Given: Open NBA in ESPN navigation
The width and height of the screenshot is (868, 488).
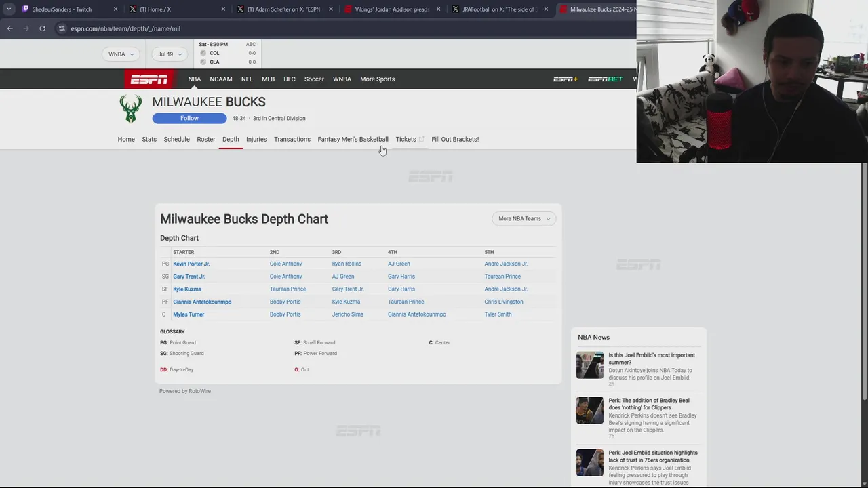Looking at the screenshot, I should point(195,79).
